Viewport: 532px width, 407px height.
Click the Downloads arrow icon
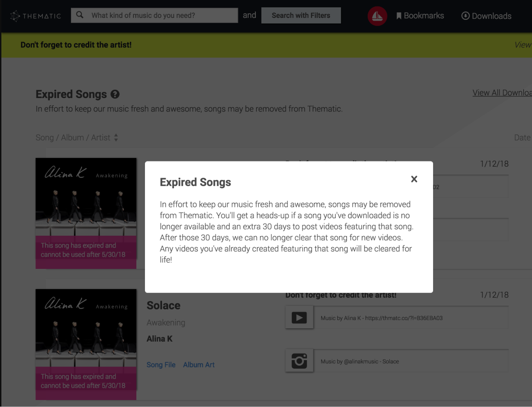tap(466, 16)
